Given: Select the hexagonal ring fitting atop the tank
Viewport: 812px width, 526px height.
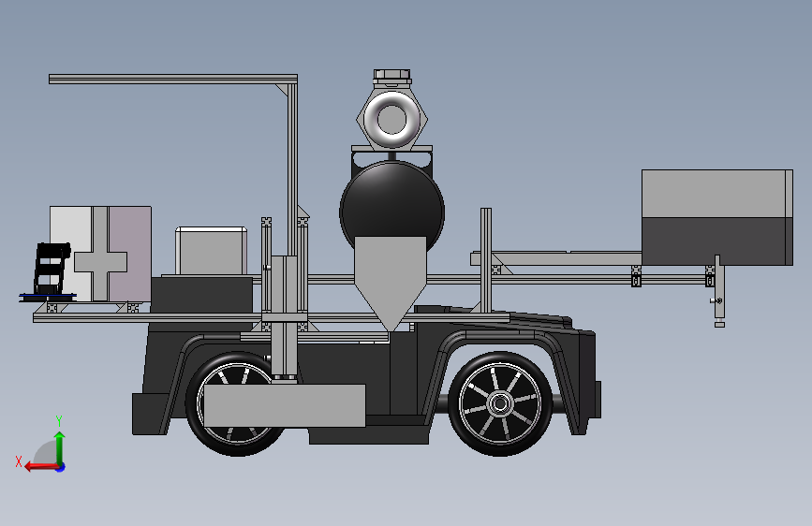Looking at the screenshot, I should (392, 119).
